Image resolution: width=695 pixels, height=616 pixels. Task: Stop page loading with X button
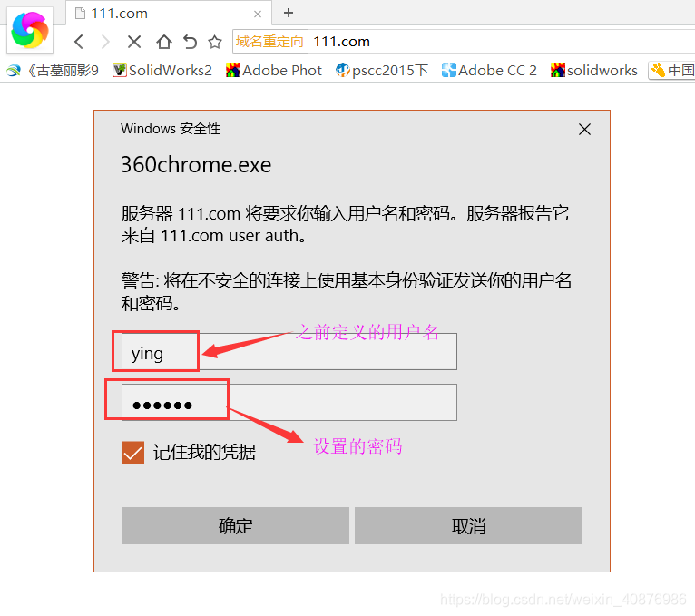coord(134,42)
